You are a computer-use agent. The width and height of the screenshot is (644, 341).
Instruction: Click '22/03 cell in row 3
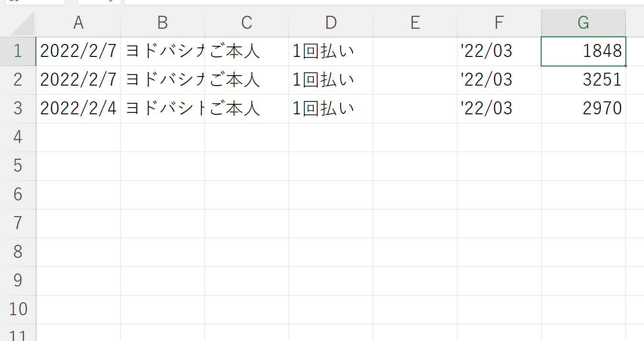(499, 109)
